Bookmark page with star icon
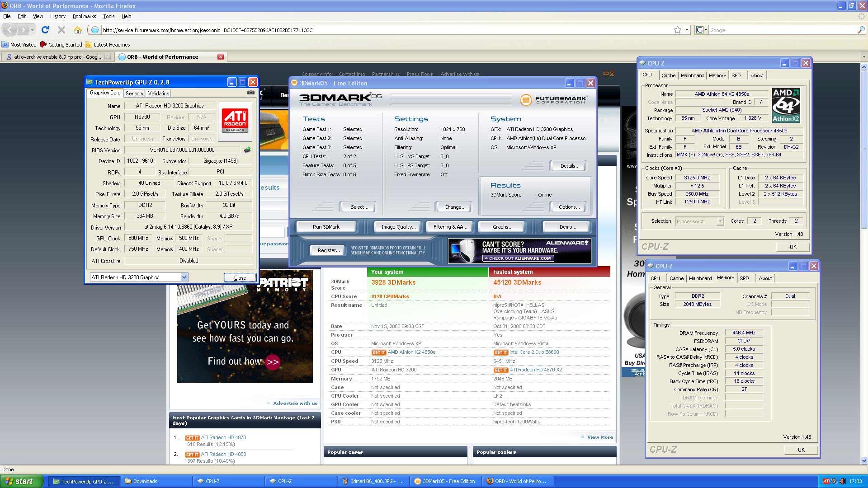 point(678,30)
